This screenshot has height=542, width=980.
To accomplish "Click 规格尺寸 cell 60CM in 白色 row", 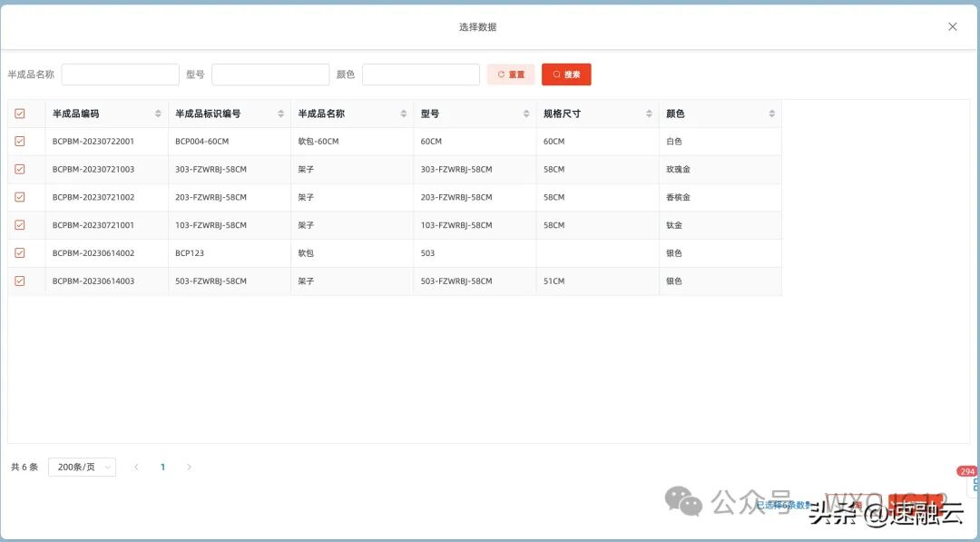I will coord(554,142).
